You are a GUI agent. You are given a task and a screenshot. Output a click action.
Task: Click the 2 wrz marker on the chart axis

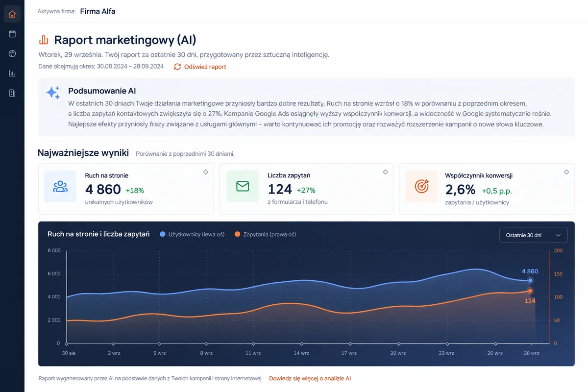tap(114, 344)
